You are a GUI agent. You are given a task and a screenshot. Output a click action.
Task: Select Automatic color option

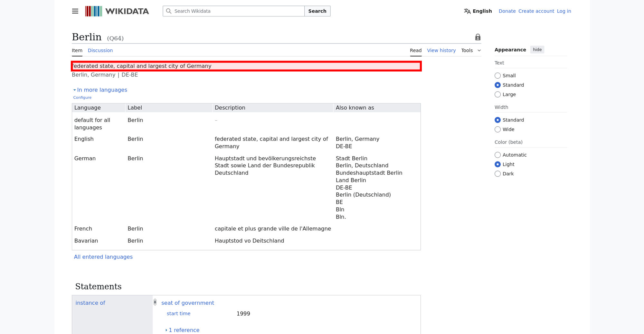497,155
